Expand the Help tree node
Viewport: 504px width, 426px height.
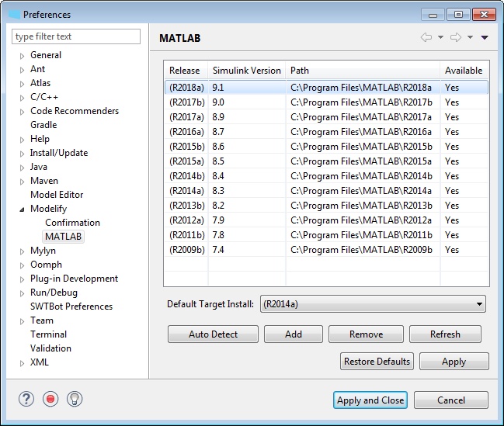pos(22,140)
